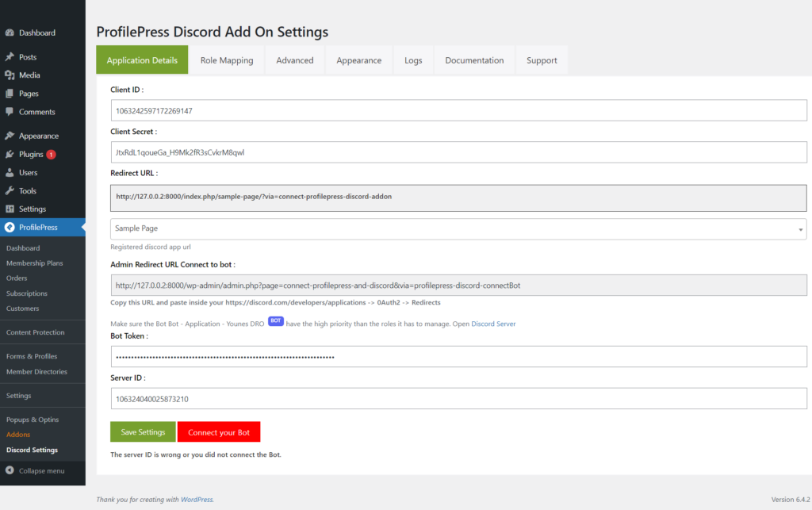Image resolution: width=812 pixels, height=510 pixels.
Task: Focus the Client Secret input field
Action: (x=458, y=152)
